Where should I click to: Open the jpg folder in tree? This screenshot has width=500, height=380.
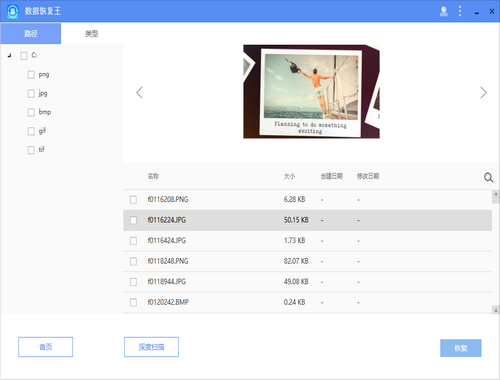point(43,94)
